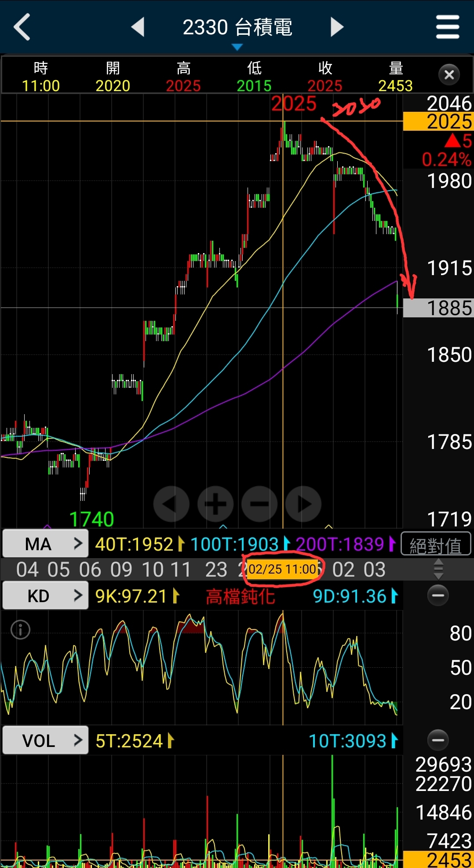Zoom out chart with minus button

259,504
